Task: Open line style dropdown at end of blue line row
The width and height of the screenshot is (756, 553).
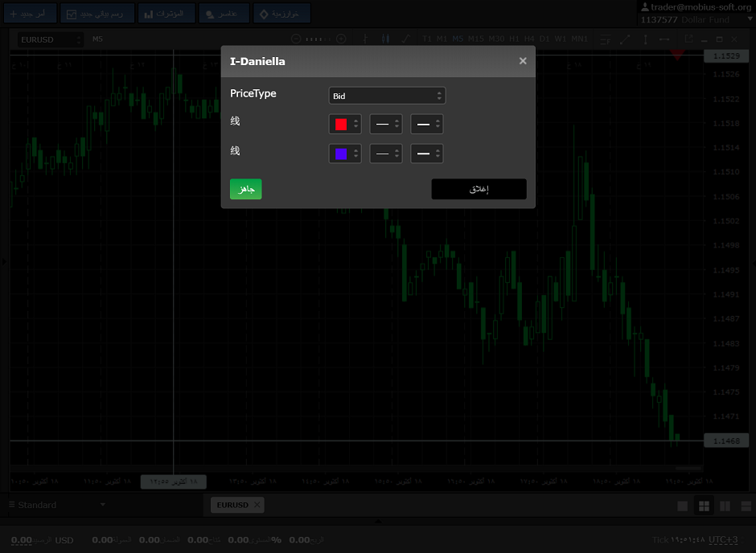Action: pos(427,154)
